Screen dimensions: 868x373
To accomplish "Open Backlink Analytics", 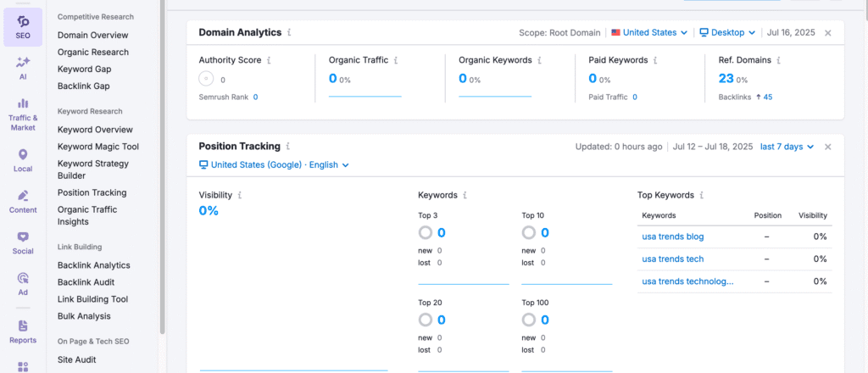I will point(93,265).
